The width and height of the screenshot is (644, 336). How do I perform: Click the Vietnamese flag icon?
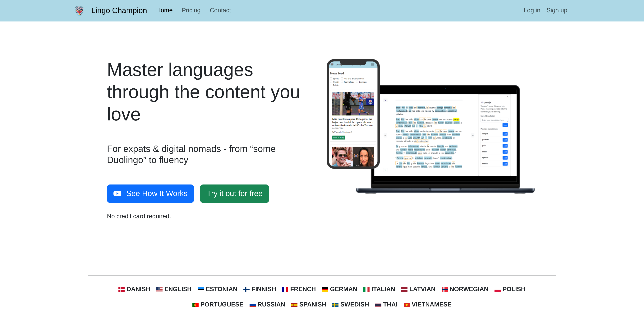[x=407, y=305]
